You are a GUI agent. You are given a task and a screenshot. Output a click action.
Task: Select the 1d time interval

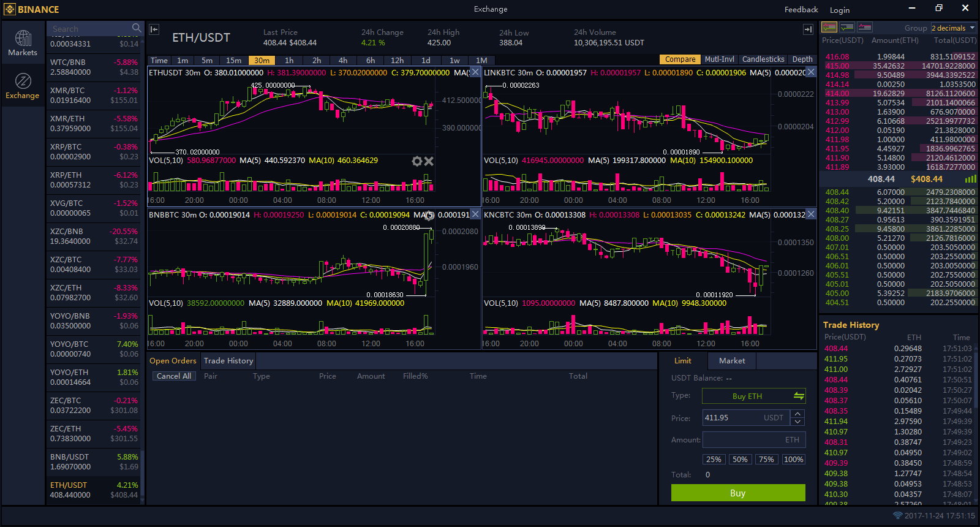click(426, 60)
